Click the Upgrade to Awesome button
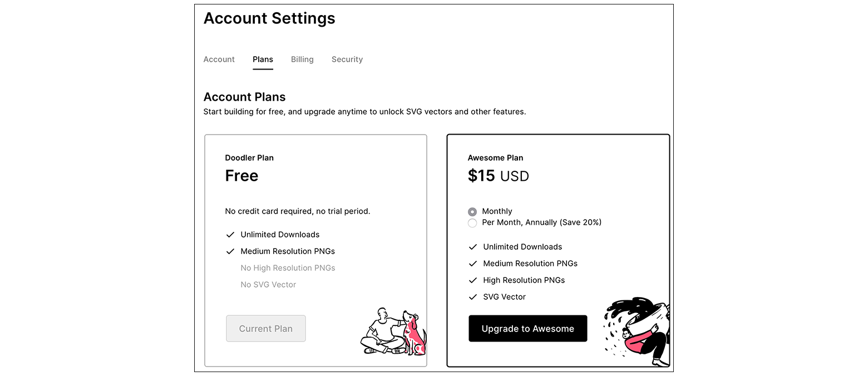This screenshot has width=868, height=376. pos(527,329)
